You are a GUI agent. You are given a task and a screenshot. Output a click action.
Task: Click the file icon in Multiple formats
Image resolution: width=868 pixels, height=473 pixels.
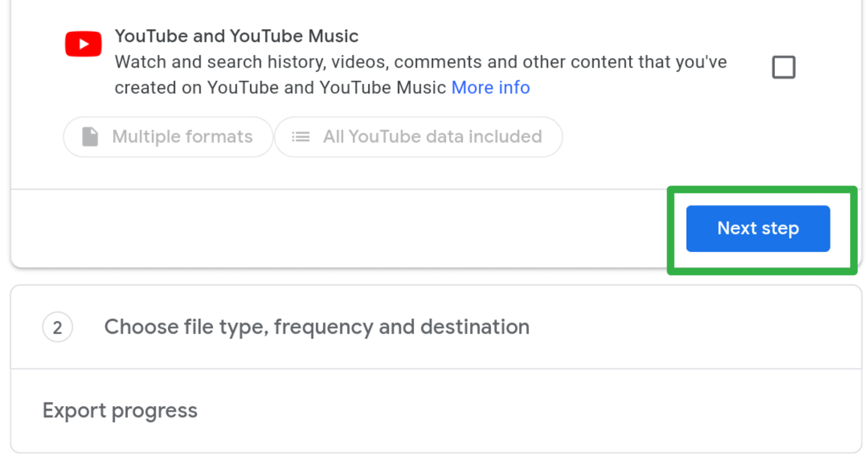click(x=90, y=137)
